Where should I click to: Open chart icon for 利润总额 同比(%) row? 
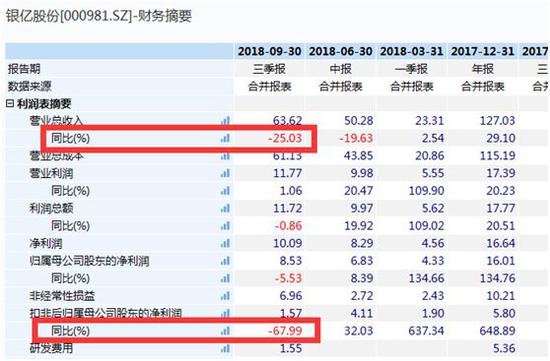225,226
